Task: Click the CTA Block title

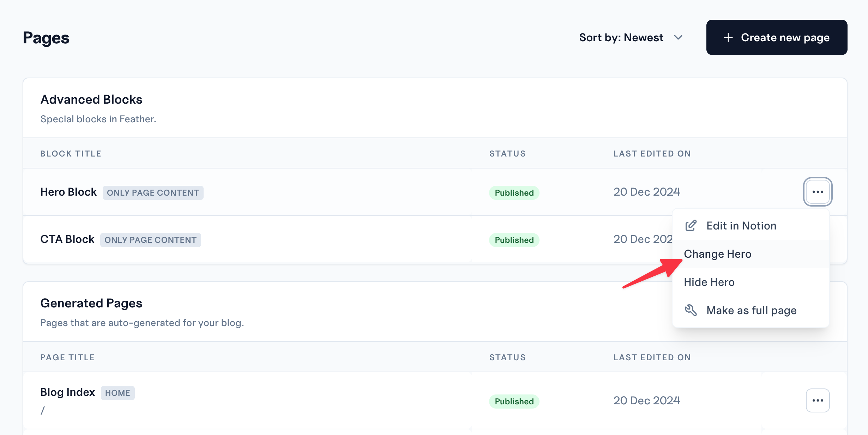Action: pos(67,239)
